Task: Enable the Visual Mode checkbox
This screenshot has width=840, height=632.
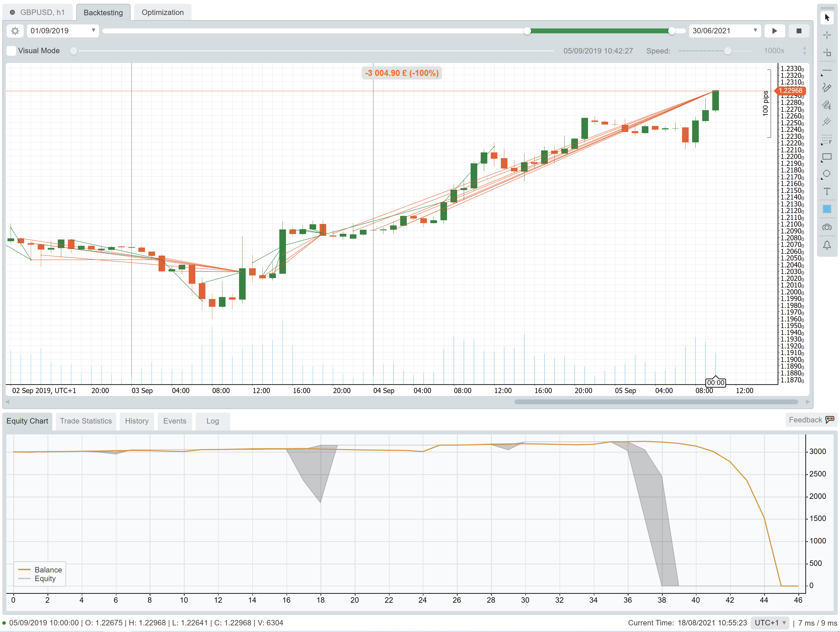Action: pyautogui.click(x=12, y=51)
